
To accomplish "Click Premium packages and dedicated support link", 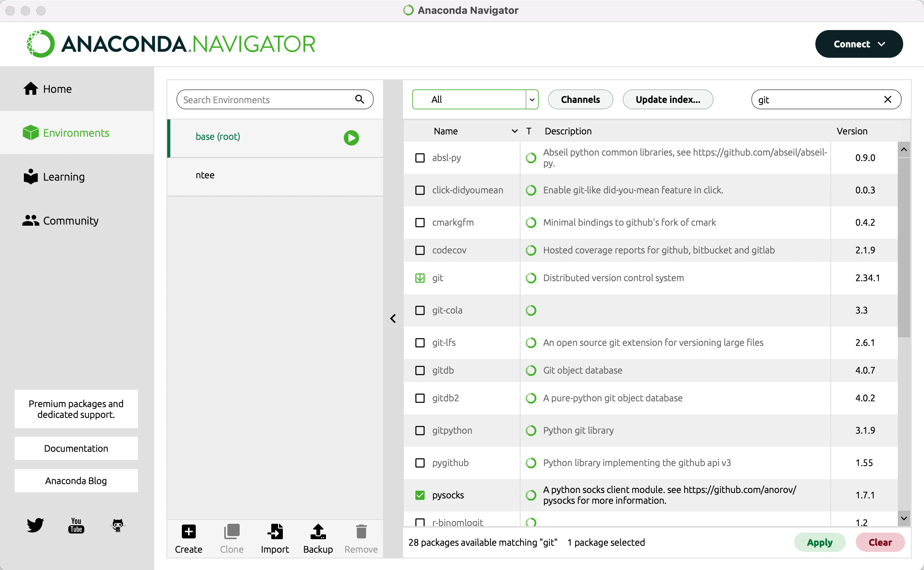I will pyautogui.click(x=76, y=409).
